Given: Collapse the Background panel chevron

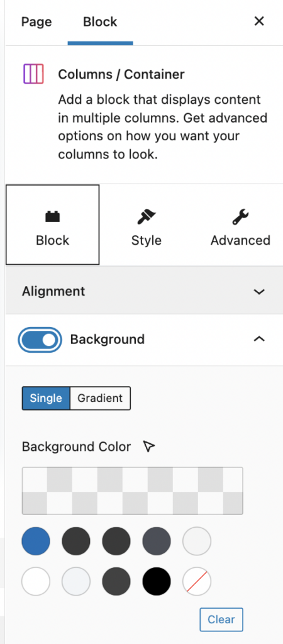Looking at the screenshot, I should point(258,339).
